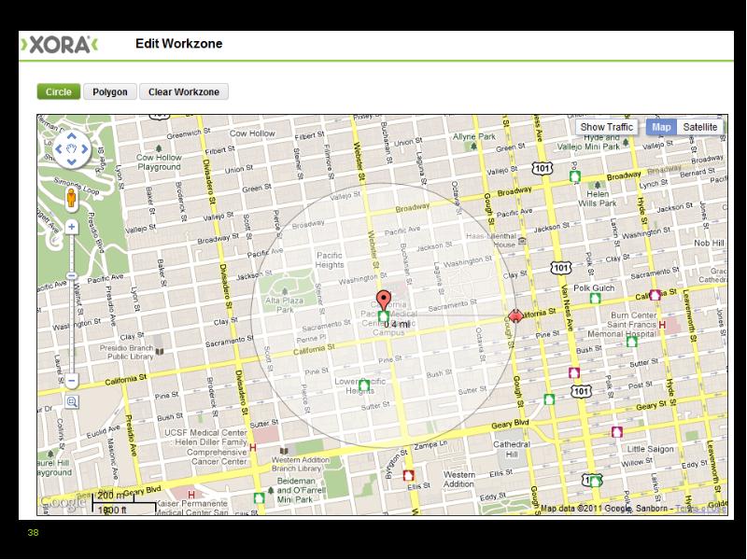
Task: Pick the orange Street View pegman
Action: tap(71, 198)
